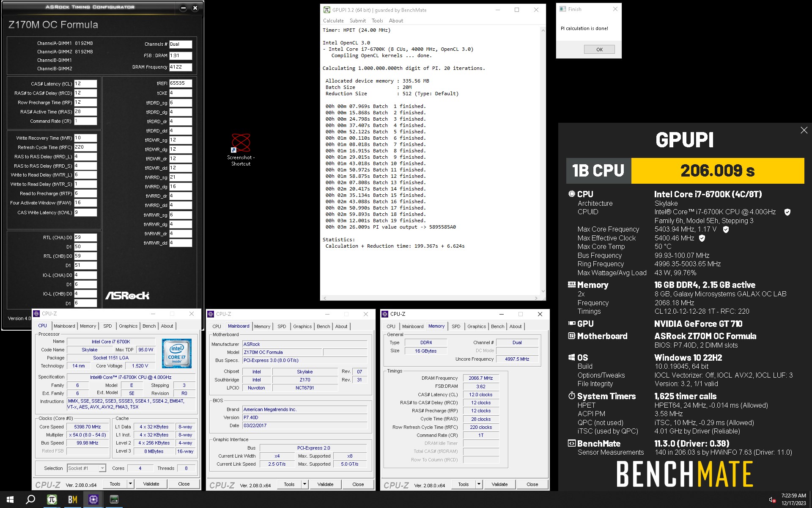Minimize the ASRock Timing Configurator

pyautogui.click(x=183, y=8)
